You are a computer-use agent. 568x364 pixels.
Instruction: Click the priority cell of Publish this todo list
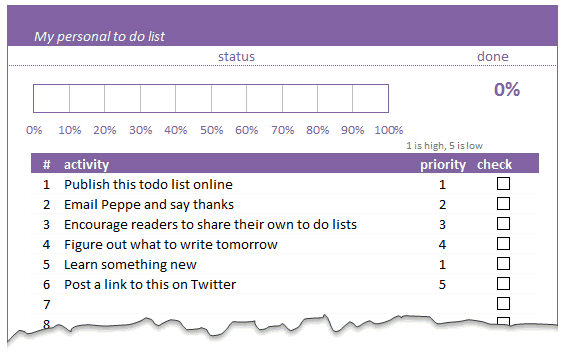click(442, 185)
